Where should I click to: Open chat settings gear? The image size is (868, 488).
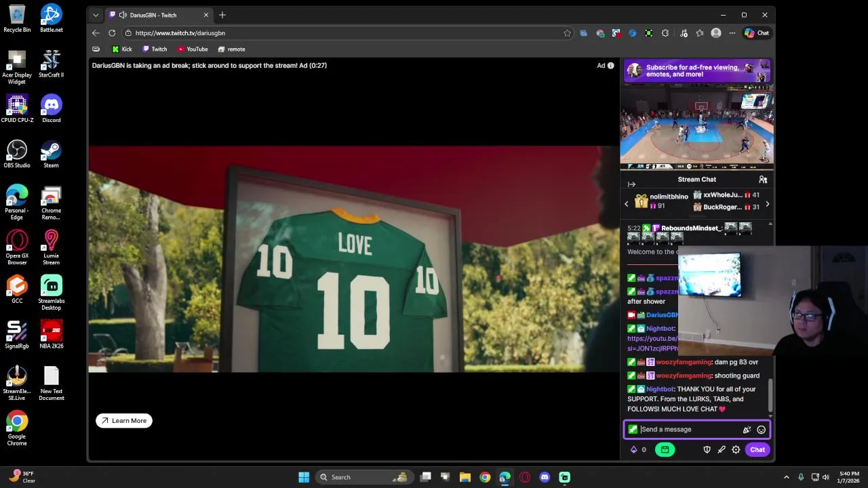(x=736, y=449)
